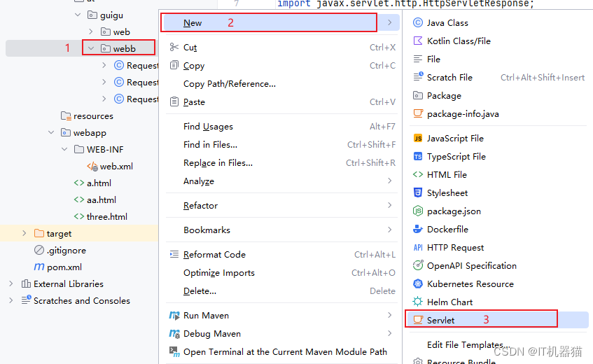593x364 pixels.
Task: Choose Find Usages from context menu
Action: click(x=208, y=127)
